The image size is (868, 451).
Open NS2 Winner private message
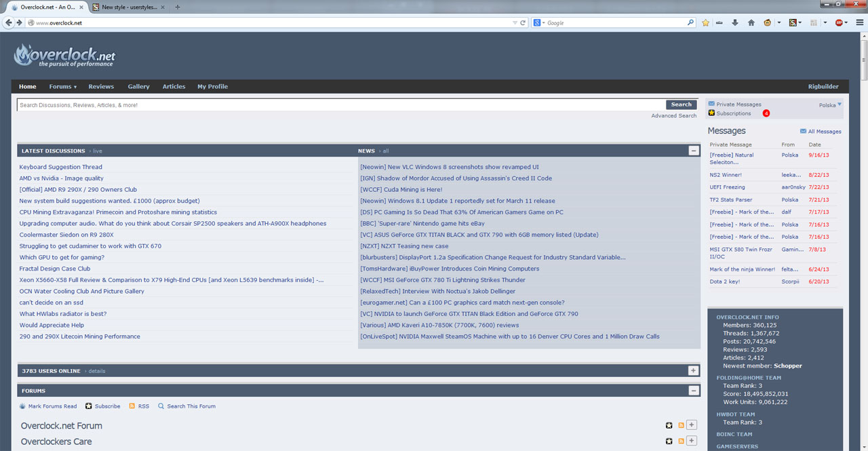726,175
